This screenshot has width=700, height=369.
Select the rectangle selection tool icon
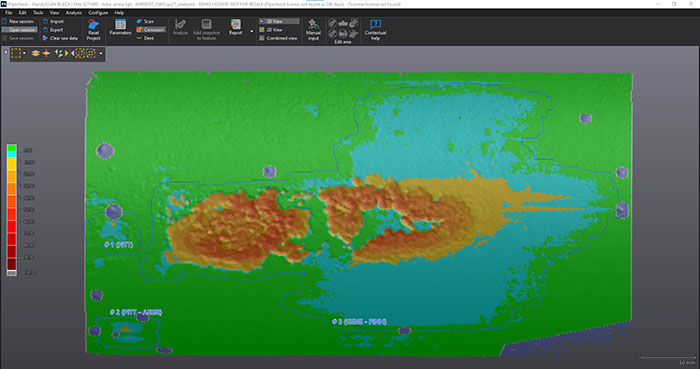16,53
